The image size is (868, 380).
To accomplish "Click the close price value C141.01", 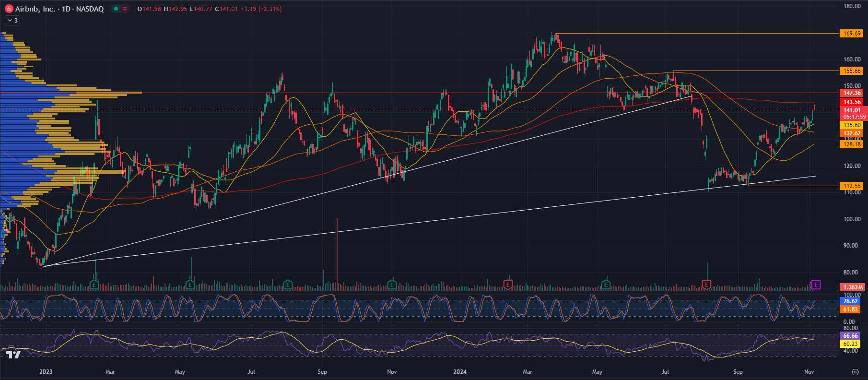I will pos(226,9).
